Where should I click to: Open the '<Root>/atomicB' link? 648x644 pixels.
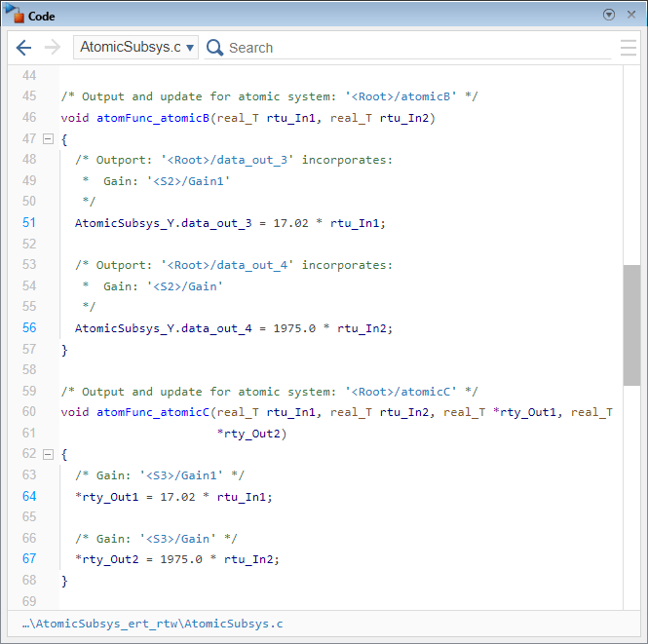[400, 96]
